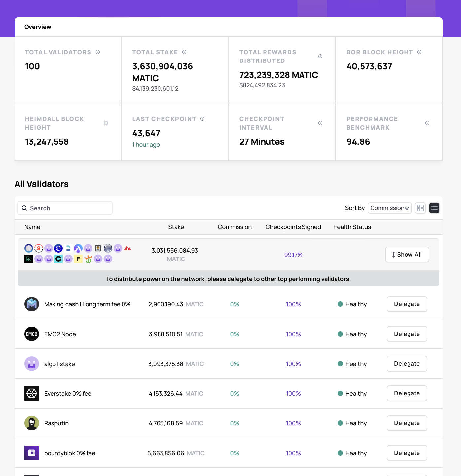Delegate to Rasputin validator
This screenshot has height=476, width=461.
[407, 423]
